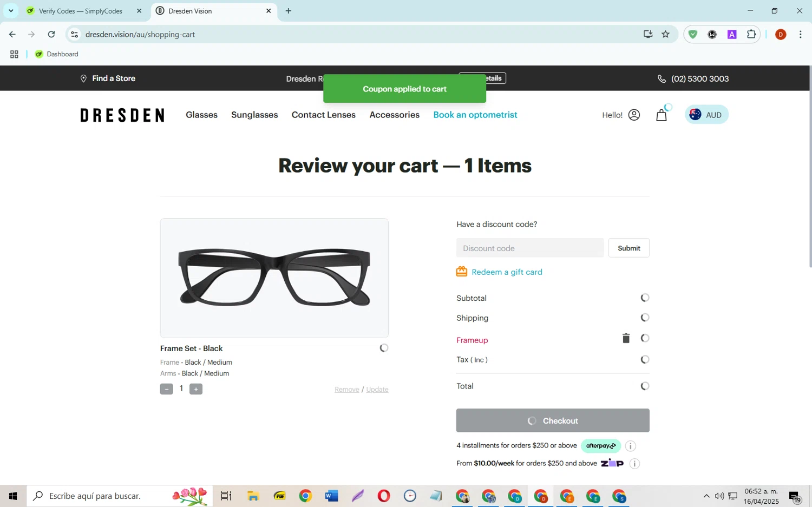
Task: Increase quantity with plus button
Action: [196, 389]
